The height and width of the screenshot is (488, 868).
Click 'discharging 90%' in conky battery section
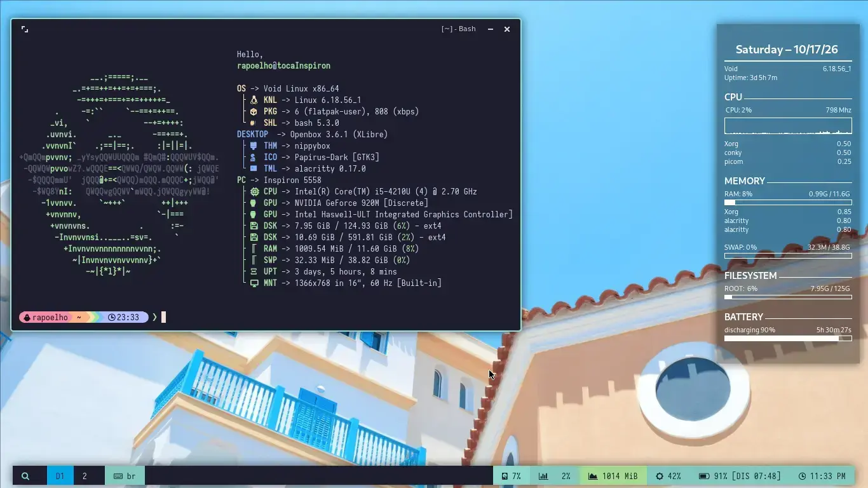pyautogui.click(x=750, y=330)
